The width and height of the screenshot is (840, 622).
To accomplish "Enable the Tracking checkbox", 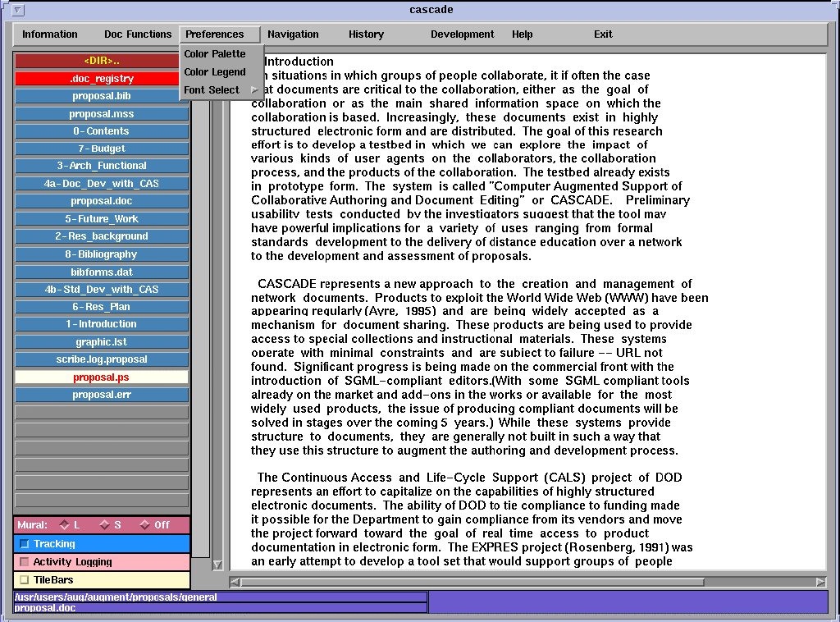I will (25, 544).
